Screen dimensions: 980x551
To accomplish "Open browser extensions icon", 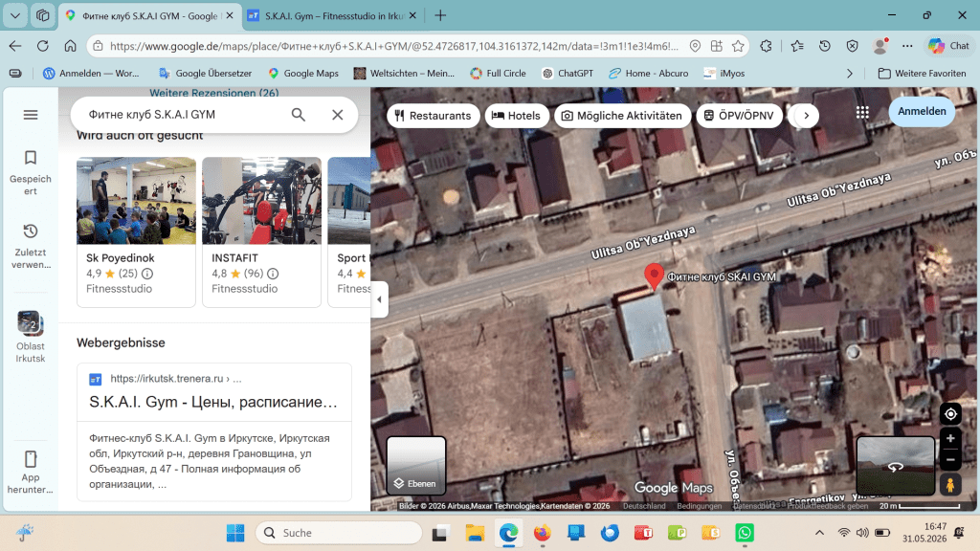I will pos(766,46).
